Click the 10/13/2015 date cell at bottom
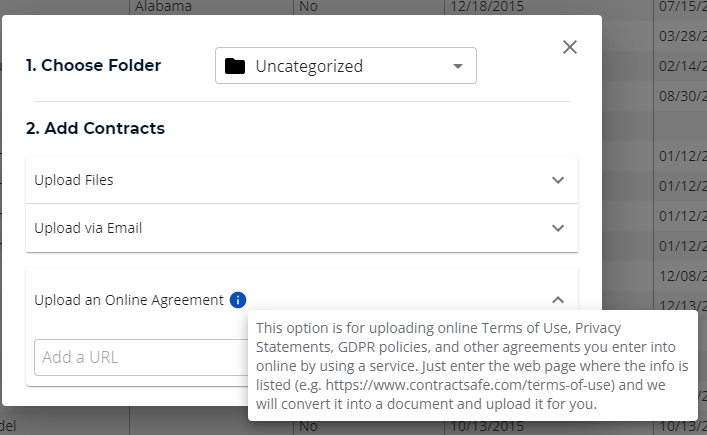This screenshot has width=707, height=435. (487, 426)
